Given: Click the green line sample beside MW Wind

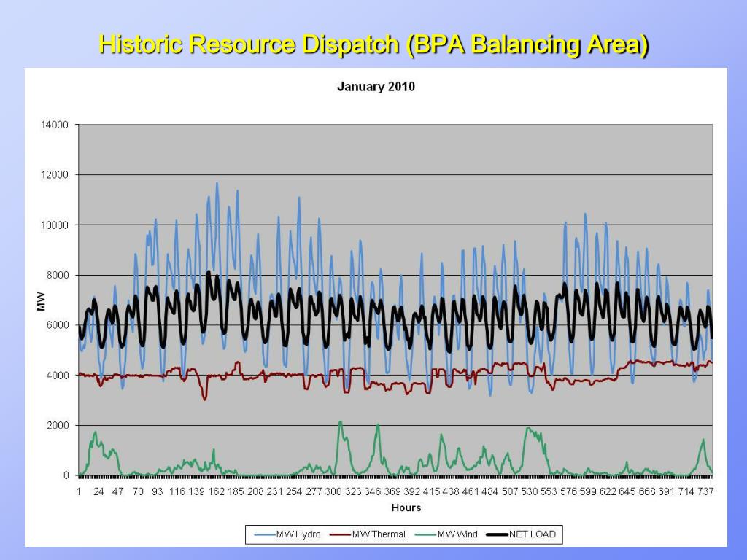Looking at the screenshot, I should (426, 534).
